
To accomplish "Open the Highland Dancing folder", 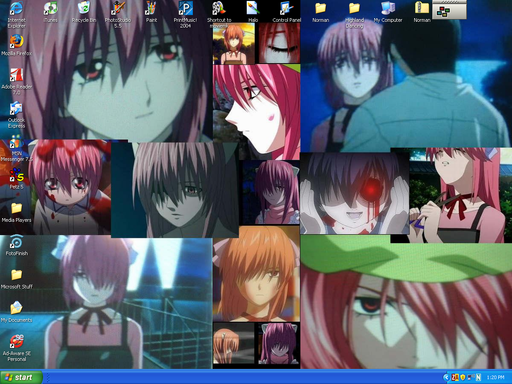I will pos(354,15).
